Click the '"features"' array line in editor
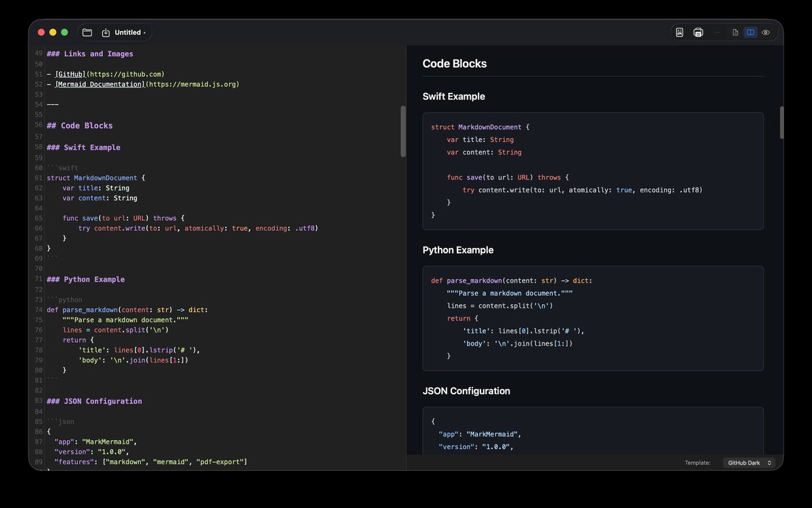 (x=150, y=462)
